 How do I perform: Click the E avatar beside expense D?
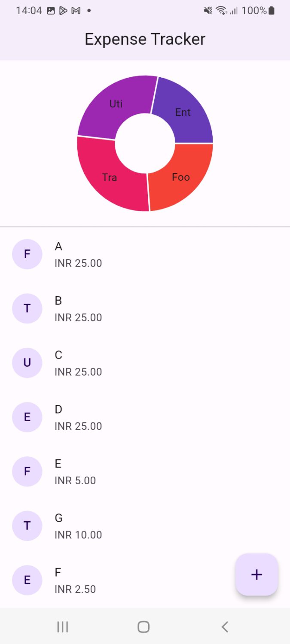(x=27, y=417)
